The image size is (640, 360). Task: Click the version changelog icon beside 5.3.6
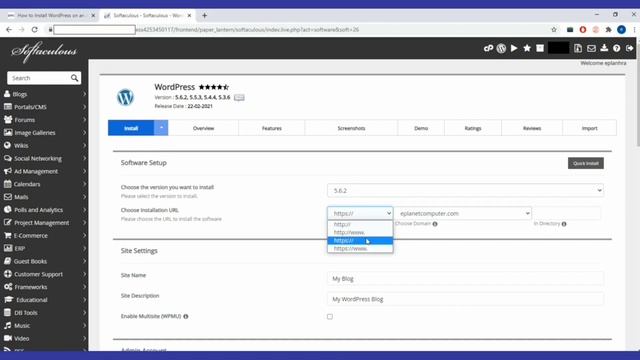point(239,97)
